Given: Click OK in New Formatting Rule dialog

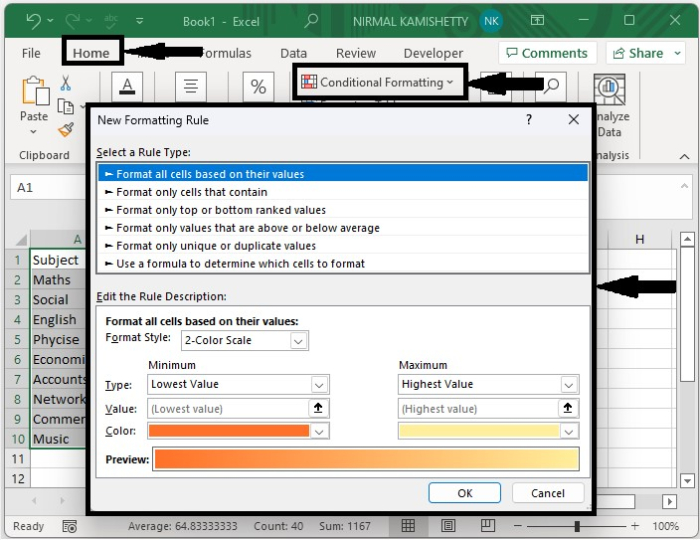Looking at the screenshot, I should 465,493.
